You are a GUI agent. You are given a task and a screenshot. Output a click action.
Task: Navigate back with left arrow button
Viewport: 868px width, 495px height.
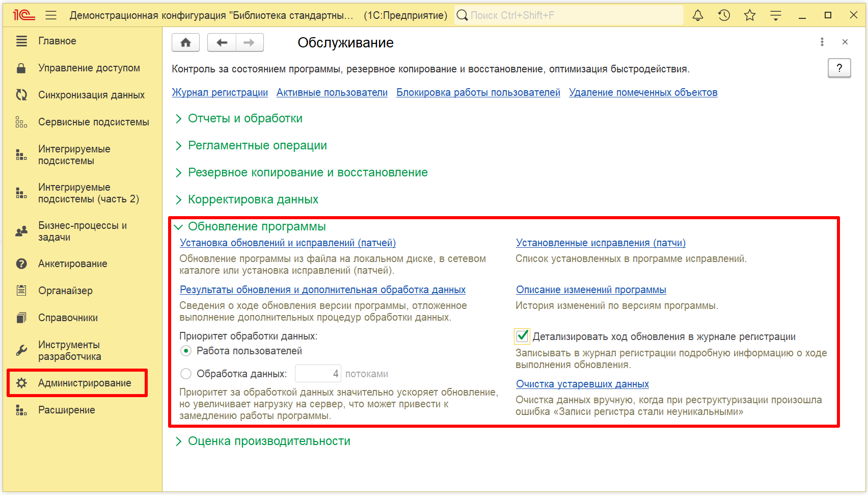pyautogui.click(x=222, y=42)
